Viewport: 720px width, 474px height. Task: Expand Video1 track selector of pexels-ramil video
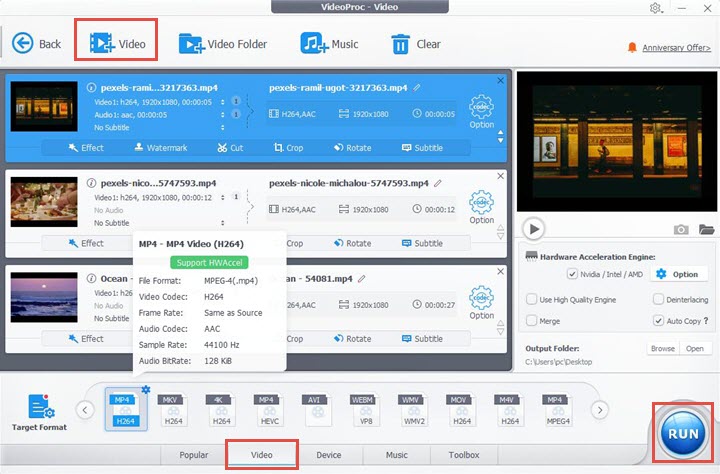click(223, 102)
